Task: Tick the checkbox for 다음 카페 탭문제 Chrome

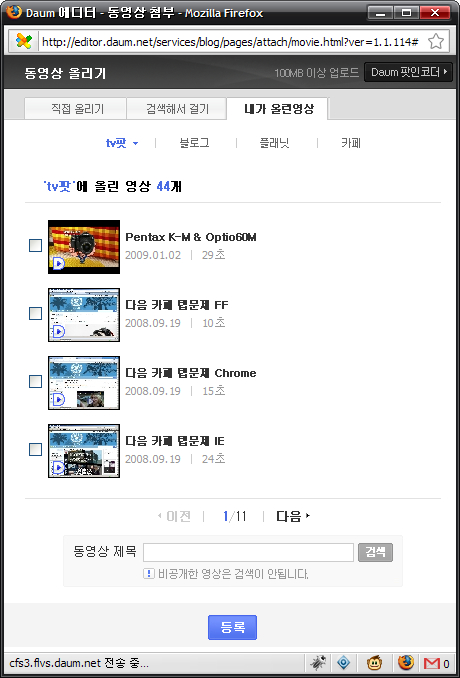Action: (x=35, y=381)
